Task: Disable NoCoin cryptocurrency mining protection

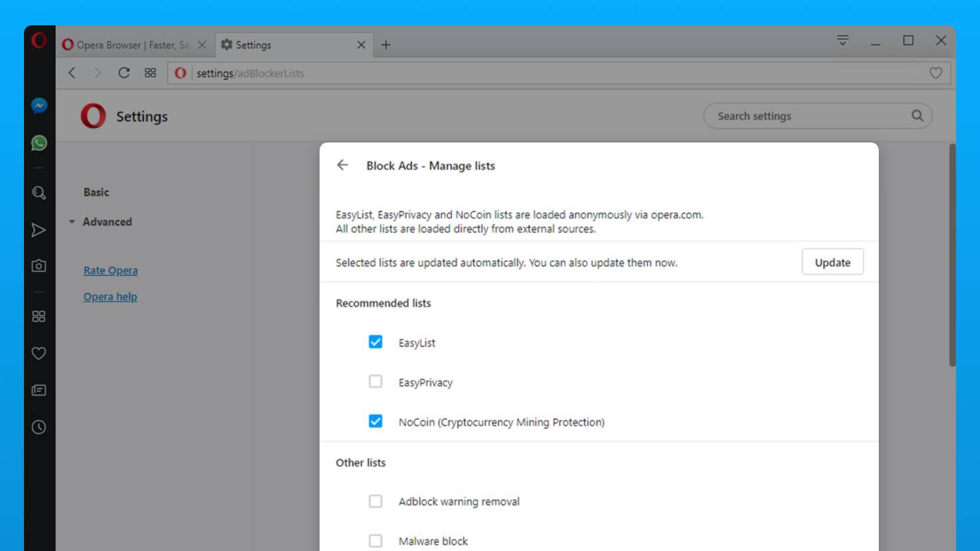Action: [375, 421]
